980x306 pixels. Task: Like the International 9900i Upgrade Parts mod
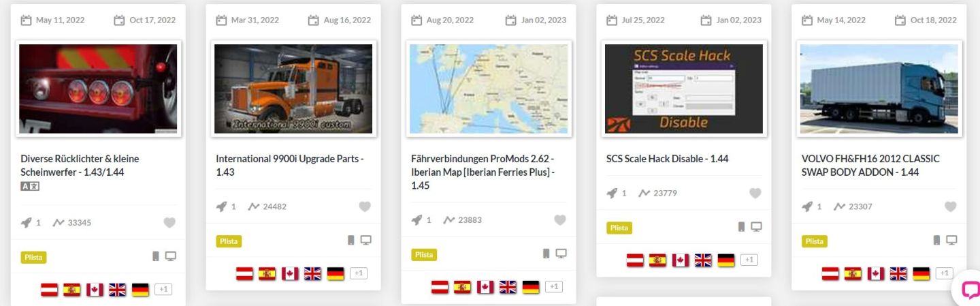pos(365,206)
